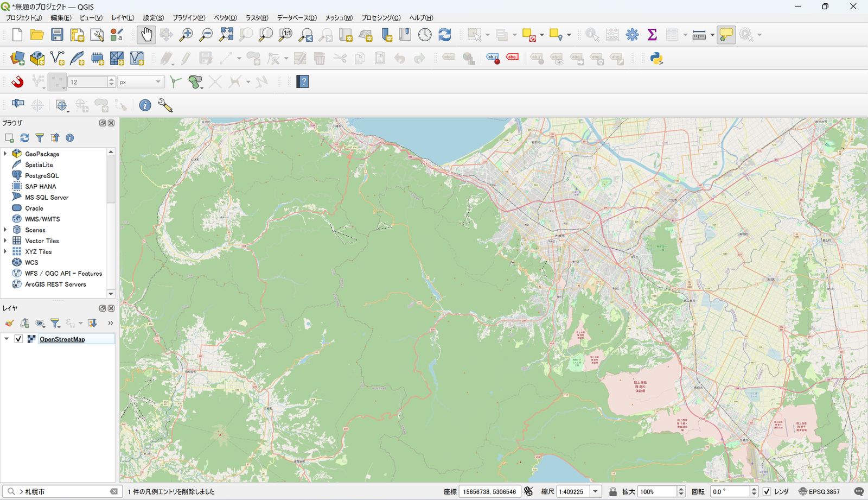Open the プロセシング menu
Screen dimensions: 868x500
click(381, 18)
